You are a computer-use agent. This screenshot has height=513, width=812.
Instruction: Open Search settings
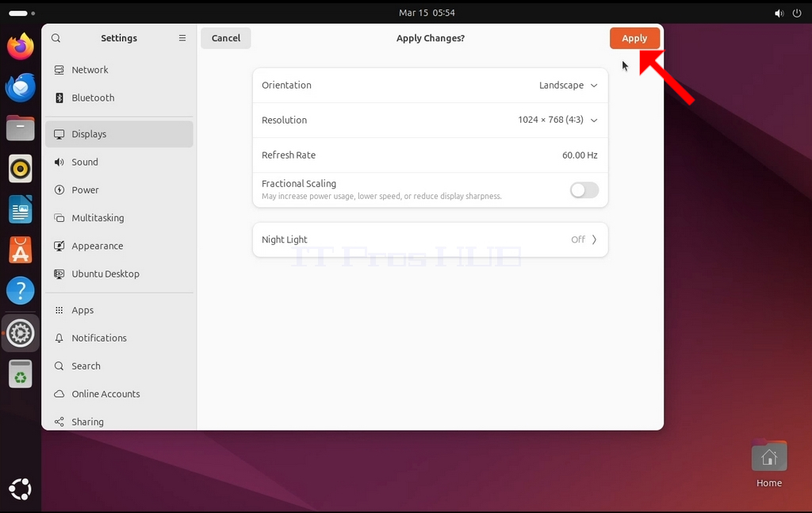pyautogui.click(x=119, y=366)
